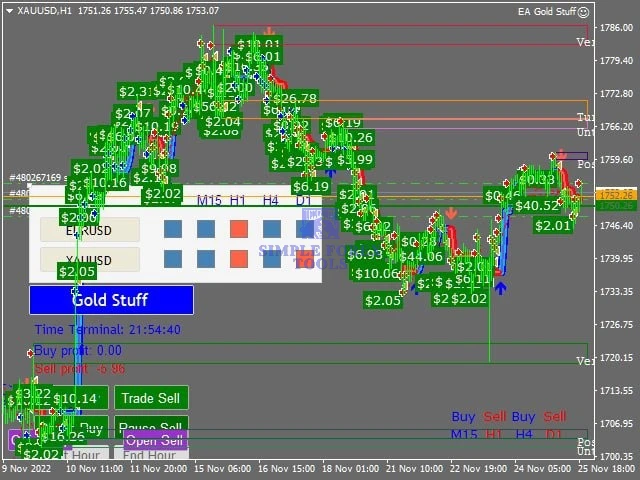Click the EA Gold Stuff smiley icon
Viewport: 640px width, 480px height.
582,10
